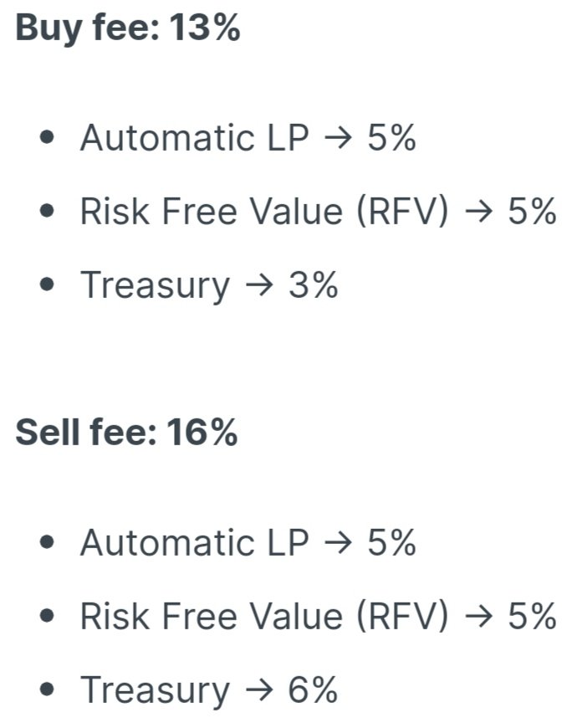The width and height of the screenshot is (572, 728).
Task: Click bullet before Sell fee Automatic LP
Action: pyautogui.click(x=48, y=542)
